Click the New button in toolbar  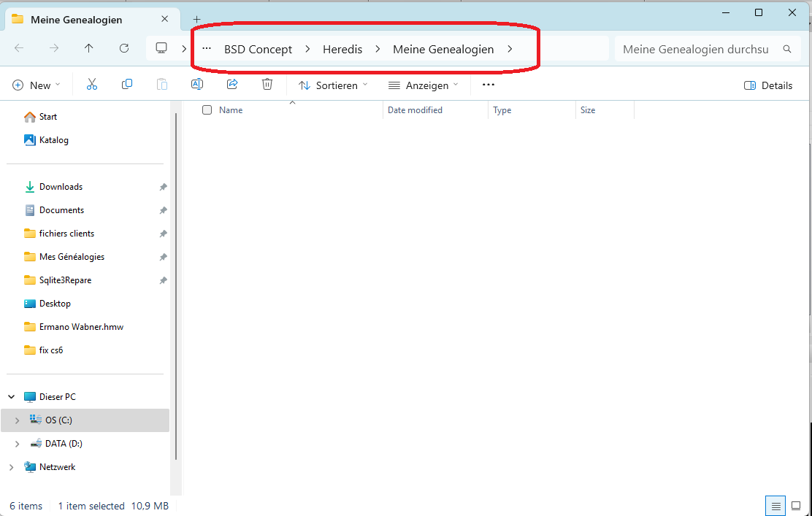[x=37, y=85]
